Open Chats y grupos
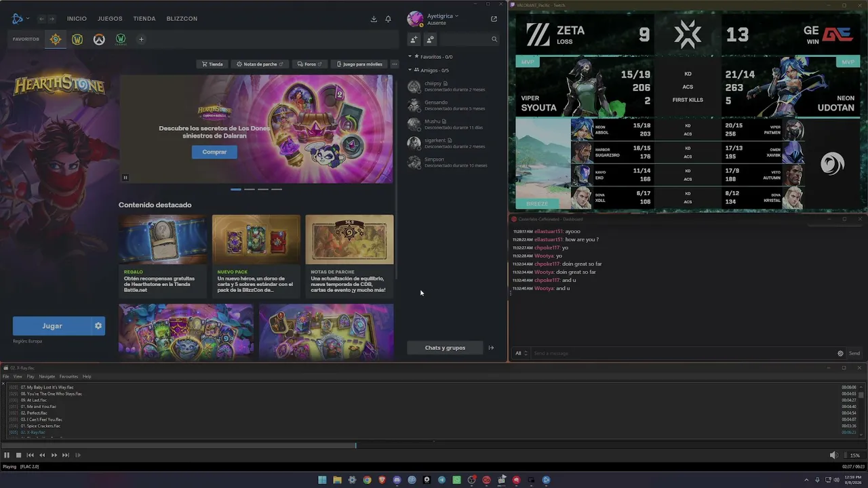This screenshot has height=488, width=868. 445,348
